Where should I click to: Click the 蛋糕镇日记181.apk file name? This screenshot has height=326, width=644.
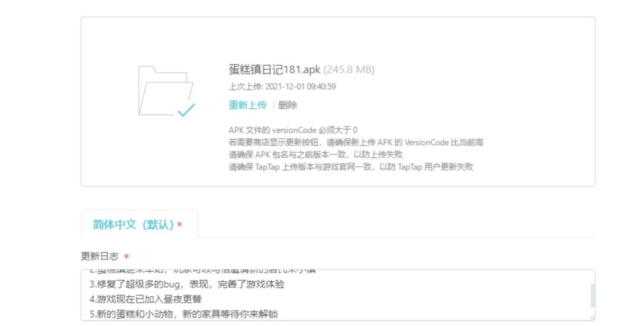(274, 69)
